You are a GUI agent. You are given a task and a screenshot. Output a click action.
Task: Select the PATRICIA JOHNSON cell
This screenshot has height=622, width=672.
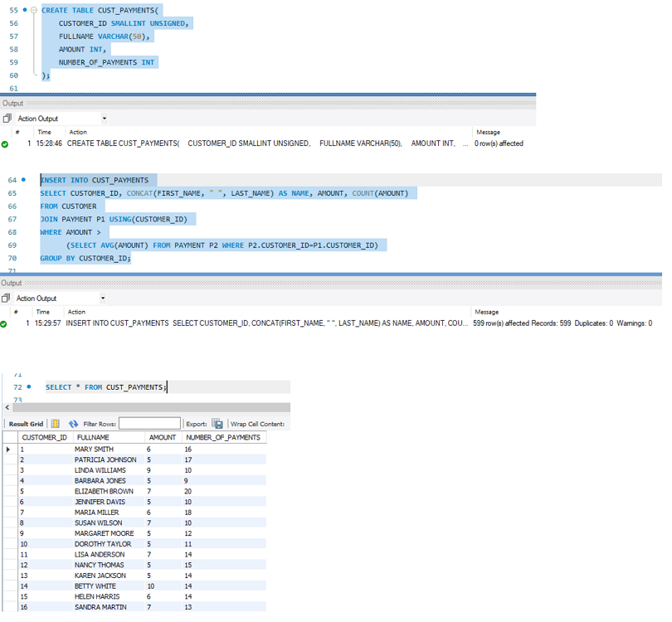pos(109,459)
